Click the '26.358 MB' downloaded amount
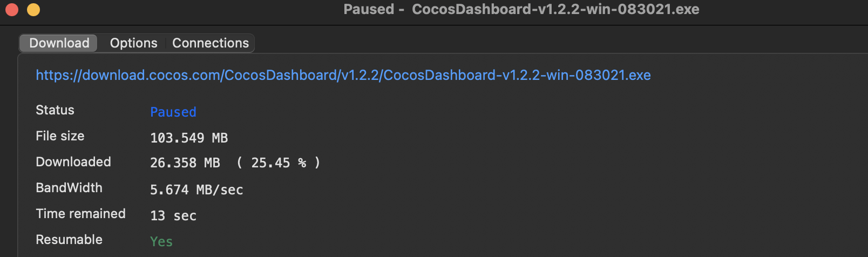 point(185,163)
